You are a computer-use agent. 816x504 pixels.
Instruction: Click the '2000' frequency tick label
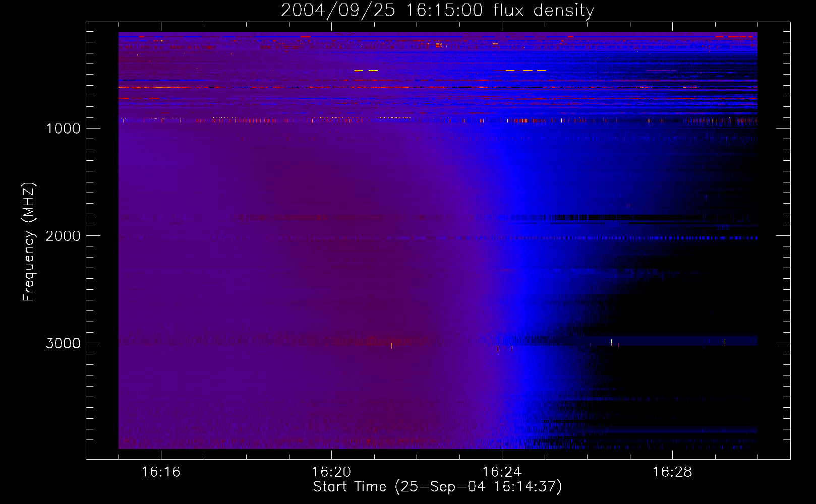coord(63,236)
